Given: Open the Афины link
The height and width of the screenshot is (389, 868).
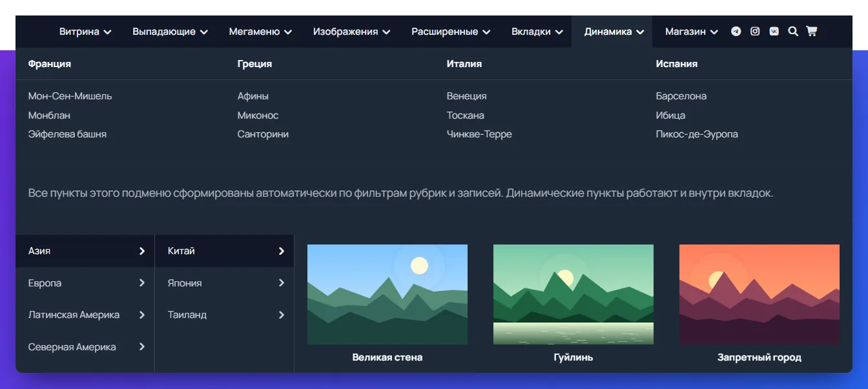Looking at the screenshot, I should click(x=253, y=96).
